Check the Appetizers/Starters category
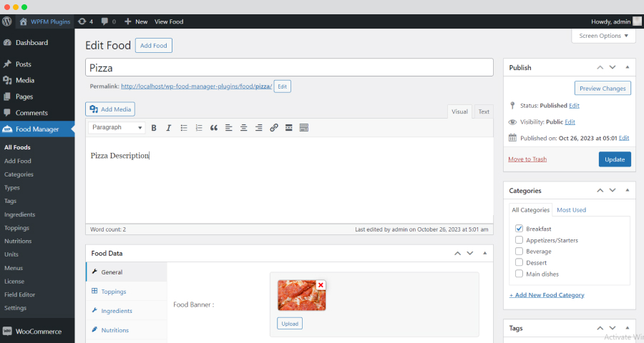Viewport: 644px width, 343px height. [519, 240]
